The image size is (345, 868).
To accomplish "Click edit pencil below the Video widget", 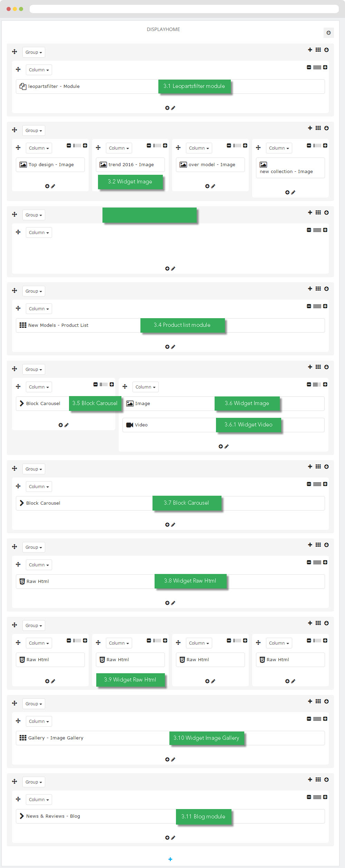I will 227,446.
